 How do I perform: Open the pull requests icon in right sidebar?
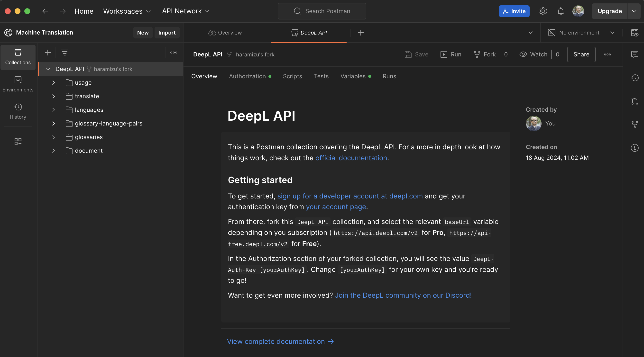(x=635, y=101)
